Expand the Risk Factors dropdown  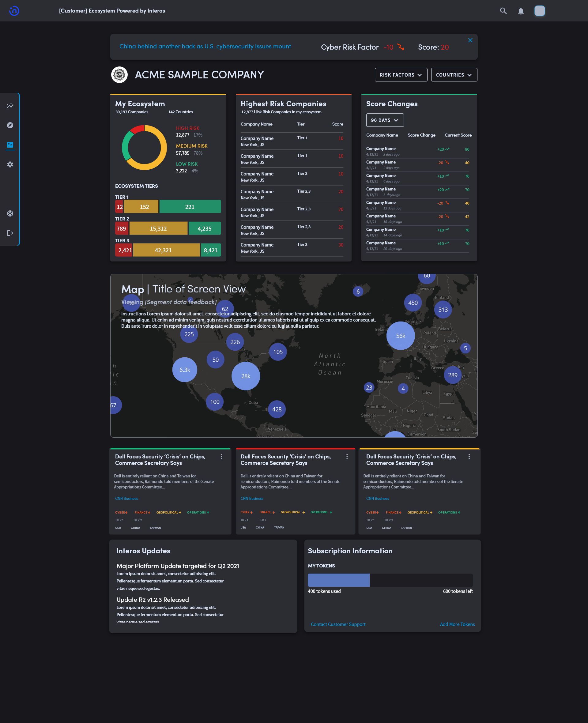click(x=401, y=75)
